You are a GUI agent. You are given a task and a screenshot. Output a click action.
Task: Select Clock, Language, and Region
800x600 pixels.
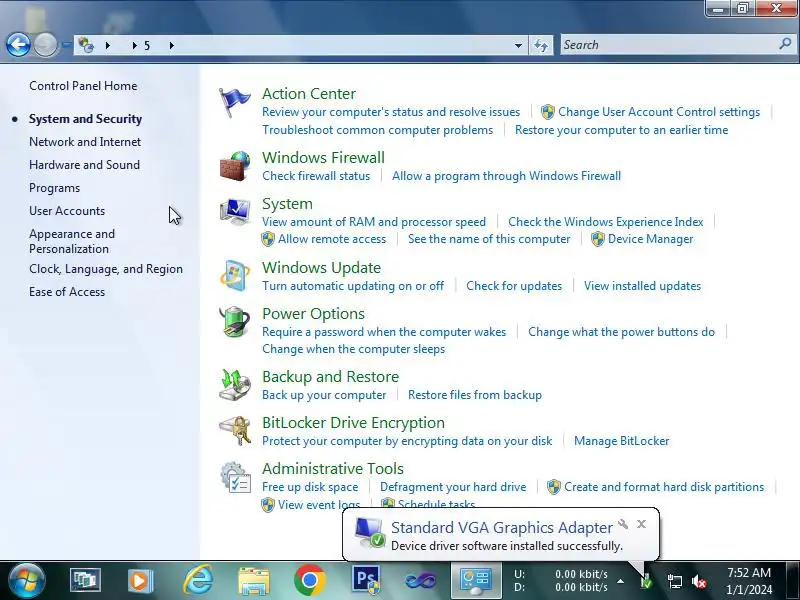106,269
